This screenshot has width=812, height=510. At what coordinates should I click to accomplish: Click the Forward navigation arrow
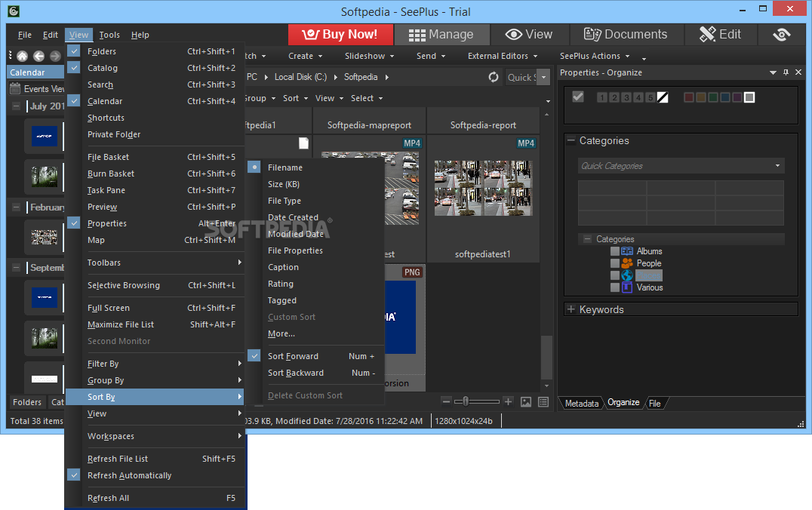[55, 56]
